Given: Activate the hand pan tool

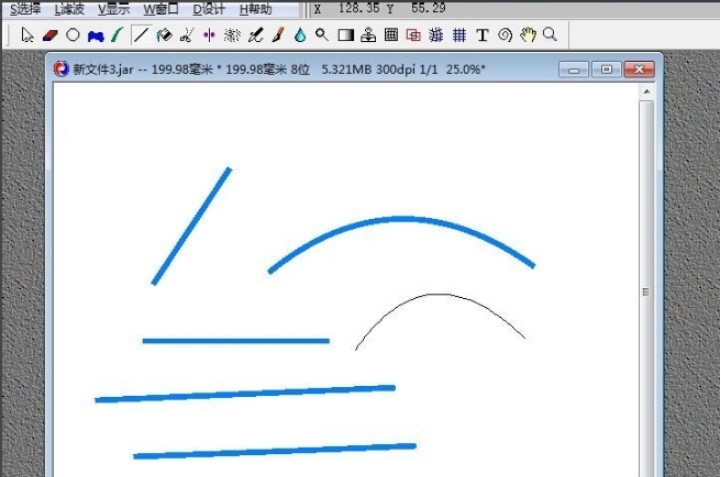Looking at the screenshot, I should (x=527, y=35).
